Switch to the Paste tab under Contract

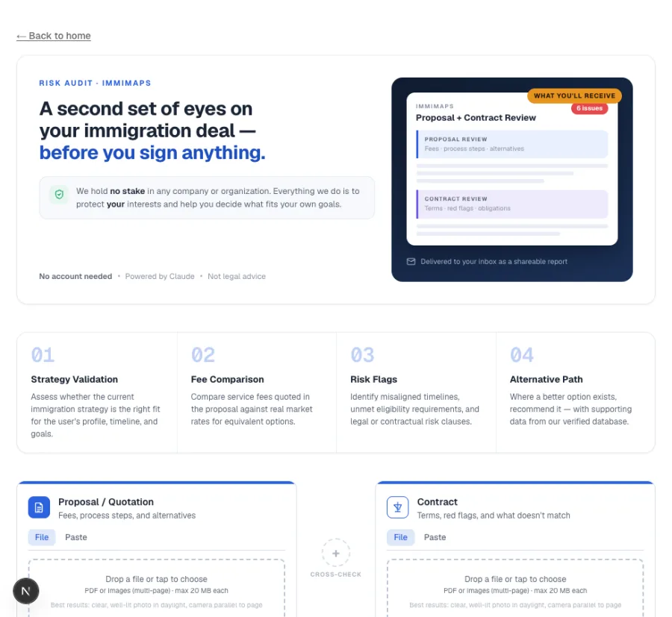pos(435,537)
